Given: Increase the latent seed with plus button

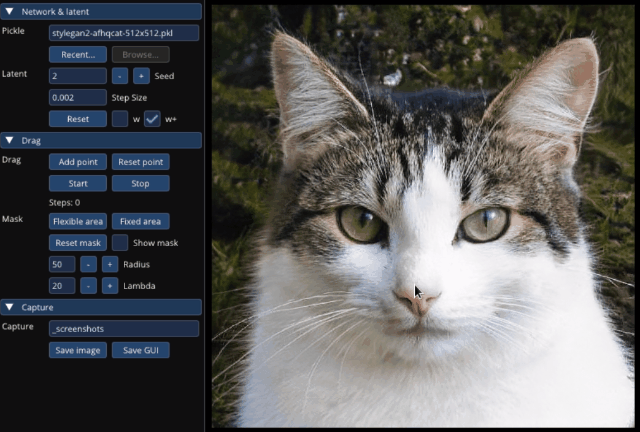Looking at the screenshot, I should click(141, 76).
